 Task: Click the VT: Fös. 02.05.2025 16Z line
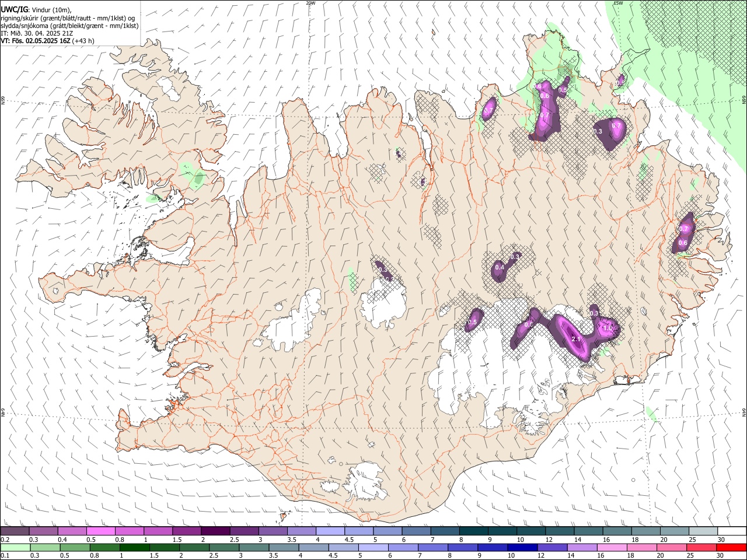coord(47,41)
